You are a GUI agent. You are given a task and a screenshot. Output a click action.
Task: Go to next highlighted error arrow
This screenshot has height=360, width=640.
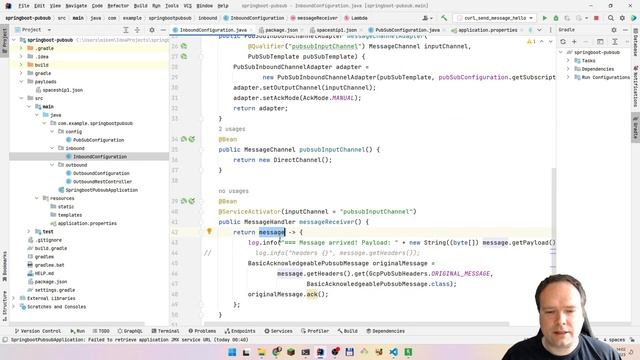(x=550, y=42)
